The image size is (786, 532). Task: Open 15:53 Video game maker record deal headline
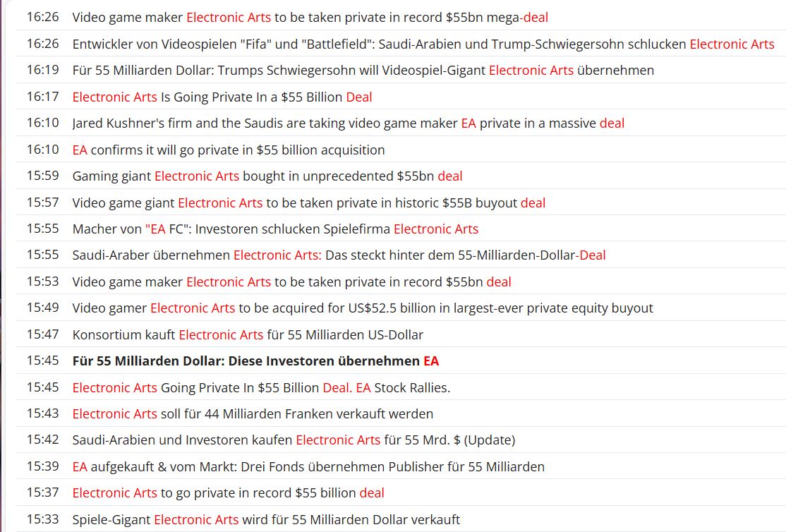coord(291,282)
